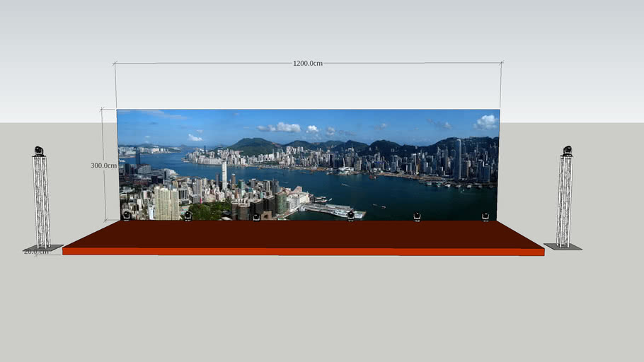Pick the third stage floor light from left
The height and width of the screenshot is (362, 644).
pyautogui.click(x=256, y=216)
